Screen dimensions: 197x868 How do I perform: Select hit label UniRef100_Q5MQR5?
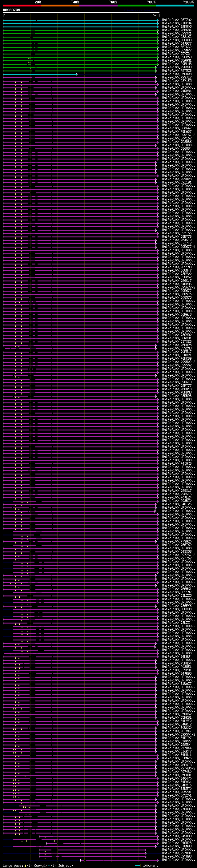[176, 345]
